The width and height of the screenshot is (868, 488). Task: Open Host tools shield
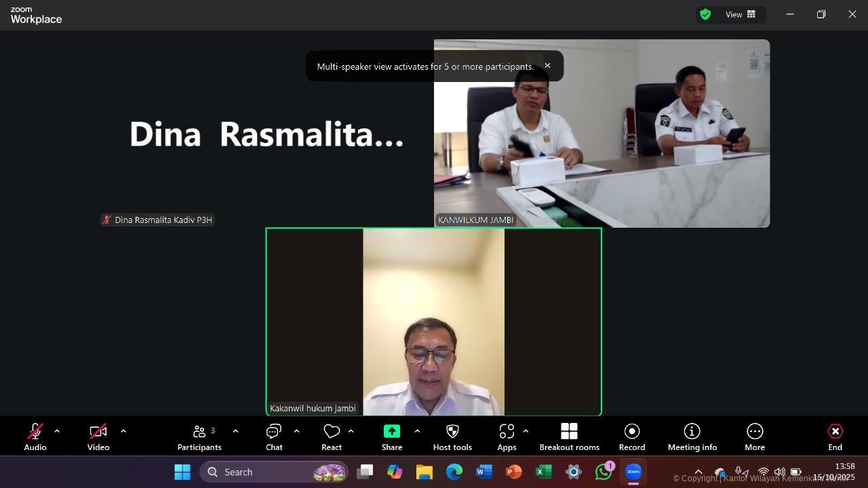[452, 437]
